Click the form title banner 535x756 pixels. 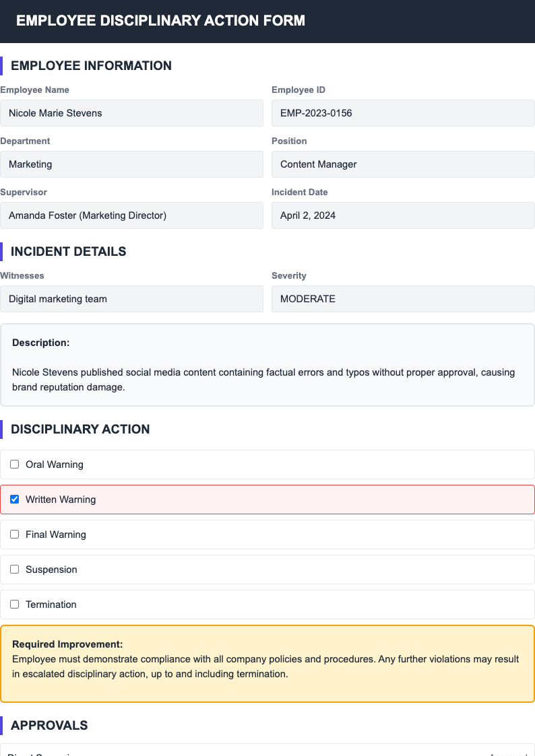160,21
